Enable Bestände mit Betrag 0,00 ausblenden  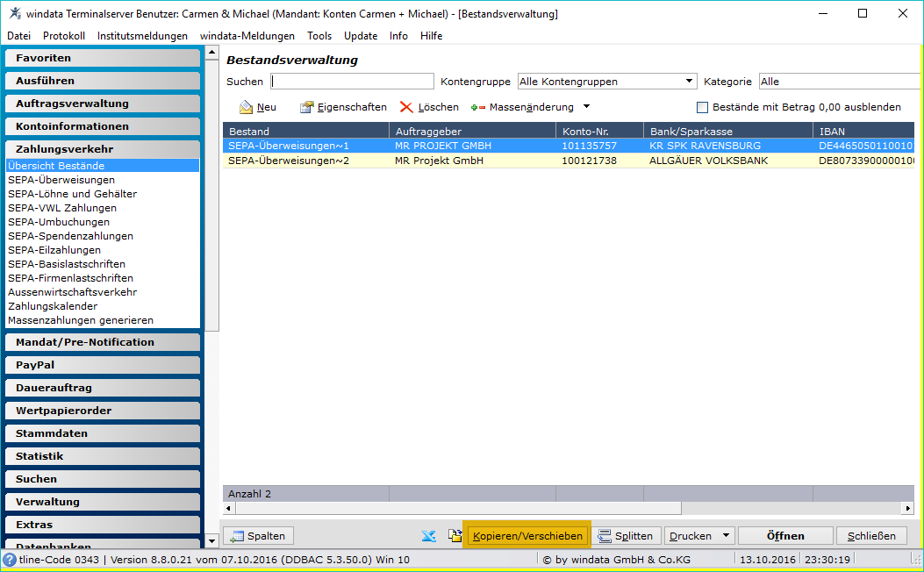(702, 107)
